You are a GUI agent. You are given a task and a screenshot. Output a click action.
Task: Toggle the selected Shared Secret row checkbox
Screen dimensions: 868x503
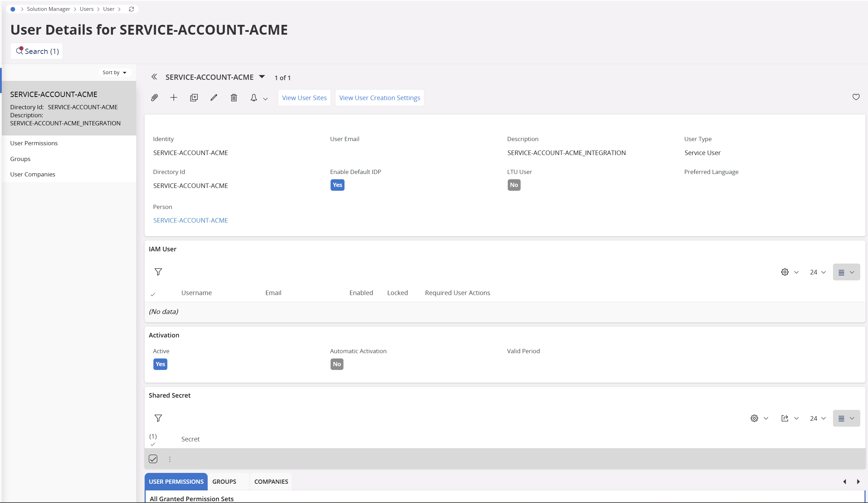click(x=153, y=459)
